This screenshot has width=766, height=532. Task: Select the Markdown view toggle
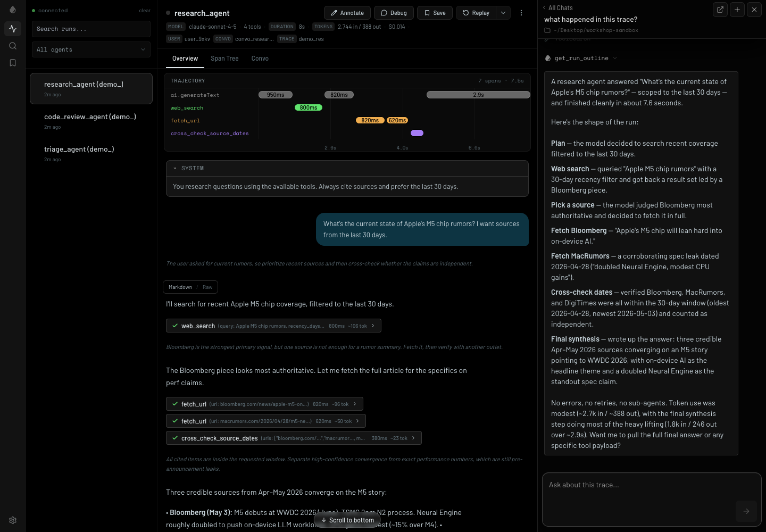tap(180, 287)
